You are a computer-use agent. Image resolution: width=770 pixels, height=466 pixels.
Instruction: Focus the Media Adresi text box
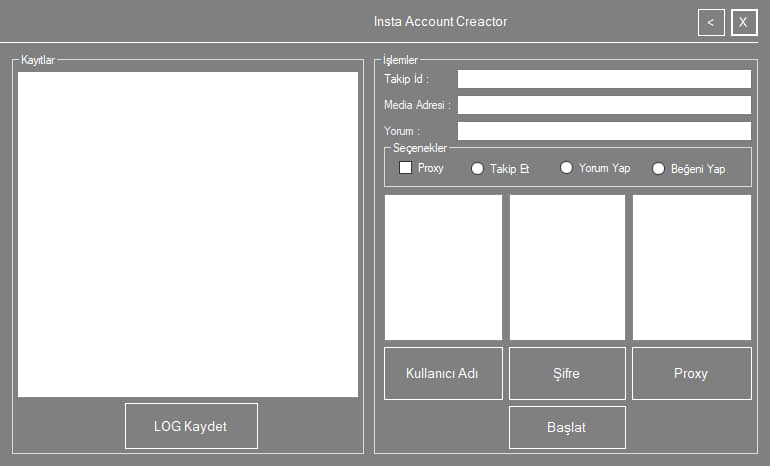pos(604,105)
